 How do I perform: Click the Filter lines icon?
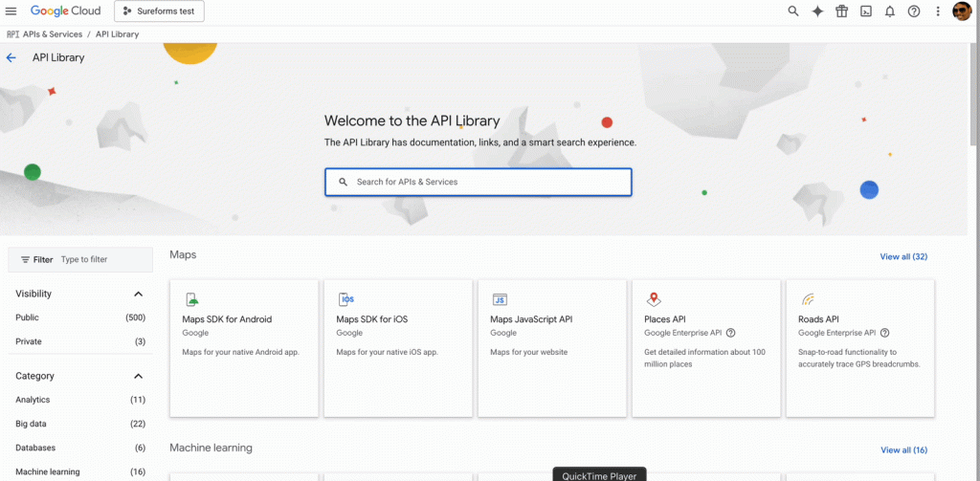click(x=26, y=259)
